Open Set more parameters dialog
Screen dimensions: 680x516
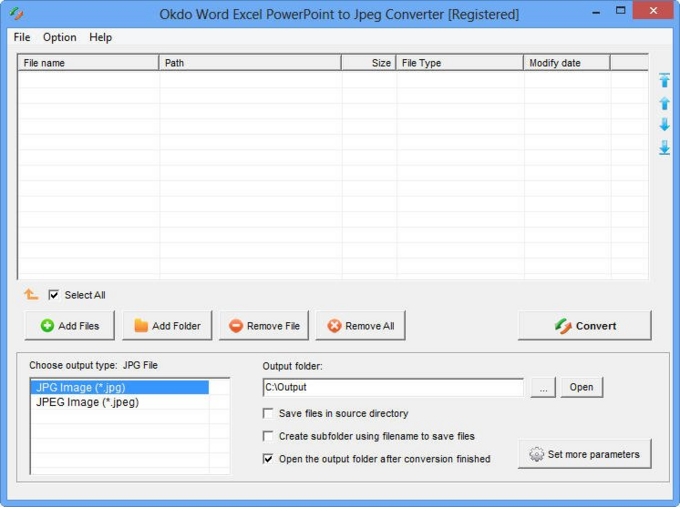tap(585, 454)
